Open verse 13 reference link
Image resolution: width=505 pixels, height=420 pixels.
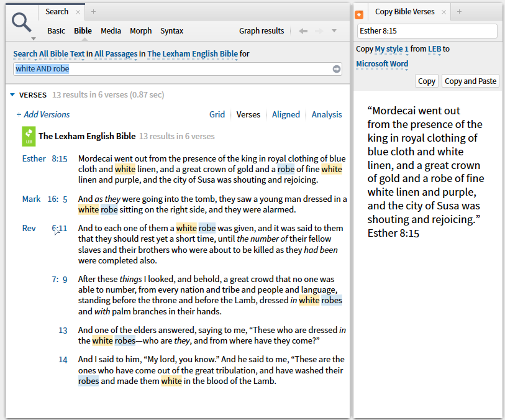(63, 331)
